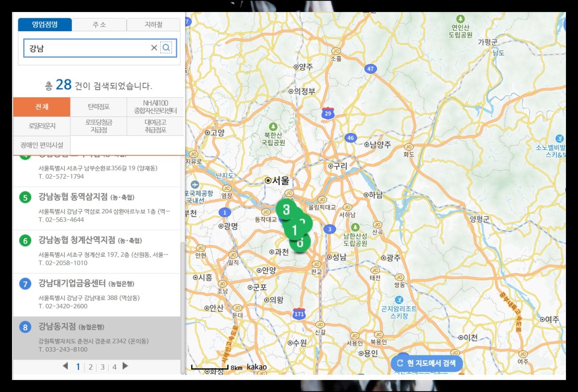Switch to the 주소 search tab
The image size is (578, 392).
click(x=99, y=25)
